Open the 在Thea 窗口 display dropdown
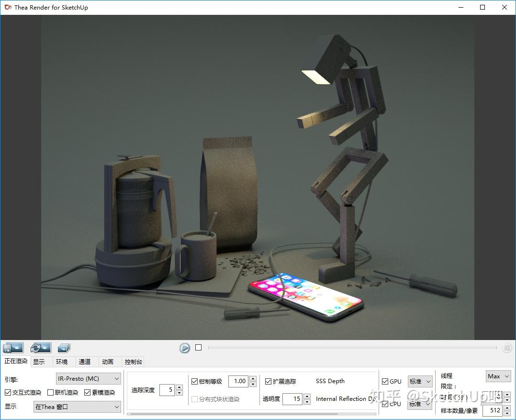The image size is (516, 420). pyautogui.click(x=77, y=407)
